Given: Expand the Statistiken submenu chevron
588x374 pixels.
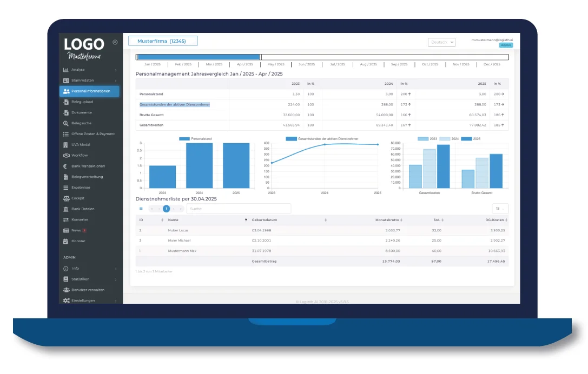Looking at the screenshot, I should click(116, 279).
